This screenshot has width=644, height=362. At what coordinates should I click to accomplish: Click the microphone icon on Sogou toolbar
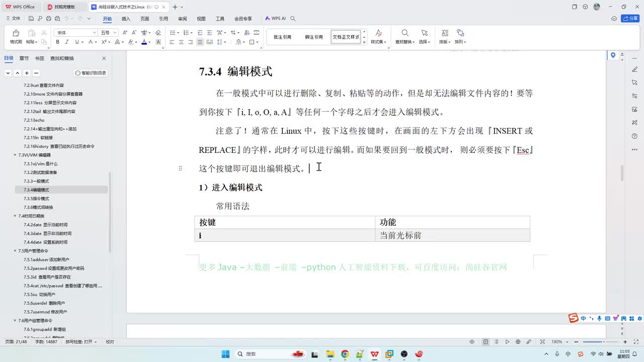[x=599, y=318]
